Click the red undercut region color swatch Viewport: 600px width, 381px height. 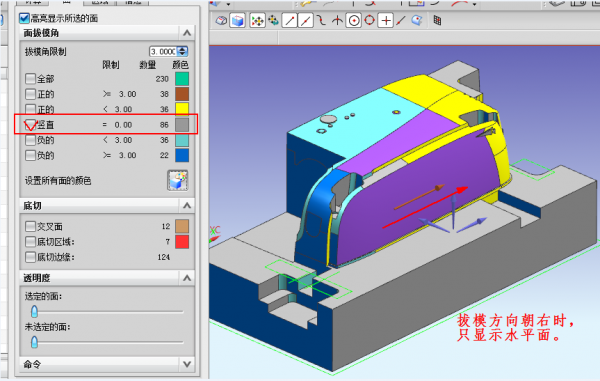tap(182, 242)
